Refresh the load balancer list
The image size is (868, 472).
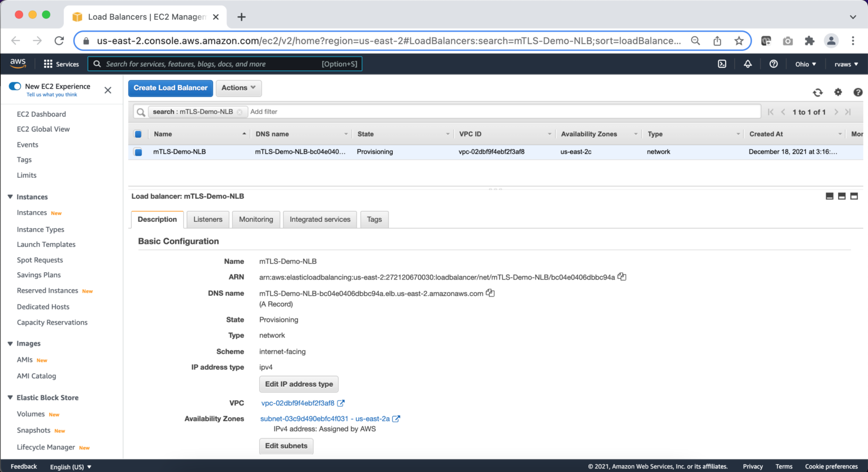pyautogui.click(x=818, y=93)
